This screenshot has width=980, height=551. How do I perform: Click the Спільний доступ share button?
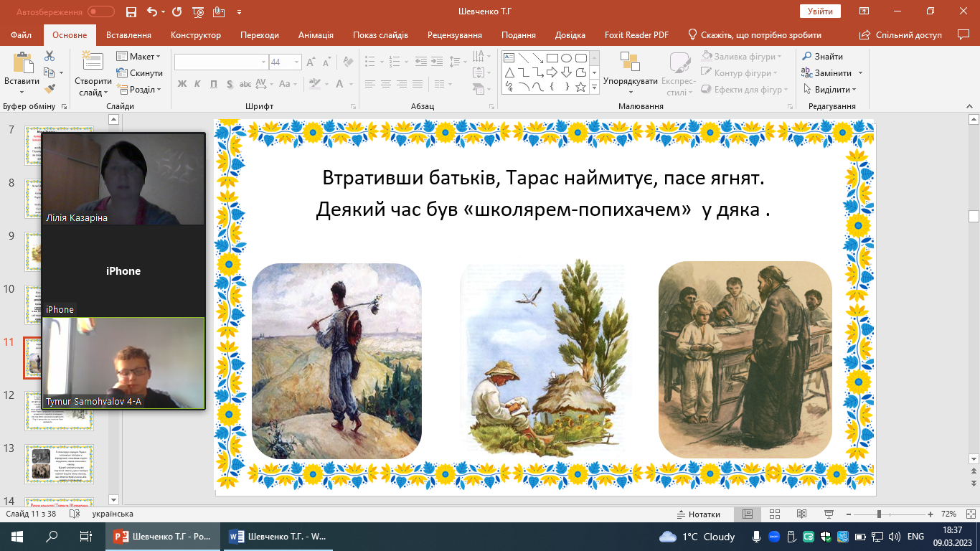[x=900, y=35]
